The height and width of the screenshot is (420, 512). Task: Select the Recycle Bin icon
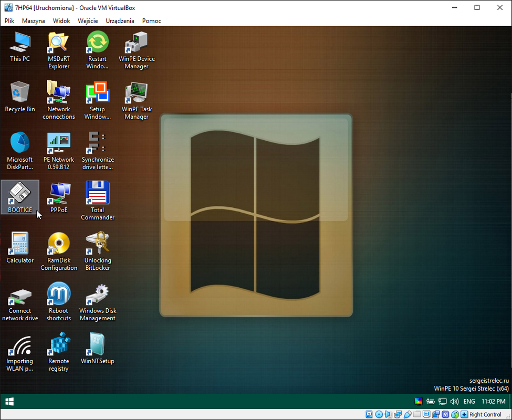[x=20, y=97]
